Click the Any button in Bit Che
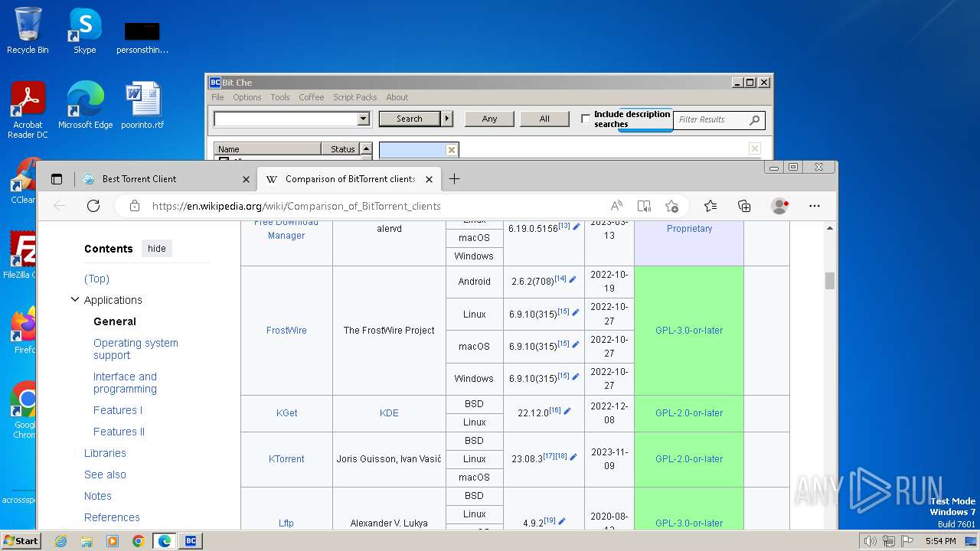Viewport: 980px width, 551px height. [x=490, y=119]
